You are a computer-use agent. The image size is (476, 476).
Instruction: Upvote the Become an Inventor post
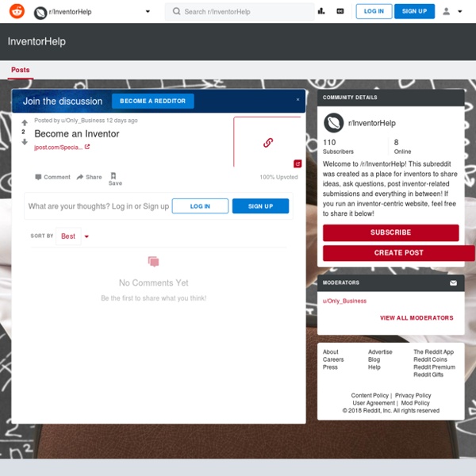point(25,123)
